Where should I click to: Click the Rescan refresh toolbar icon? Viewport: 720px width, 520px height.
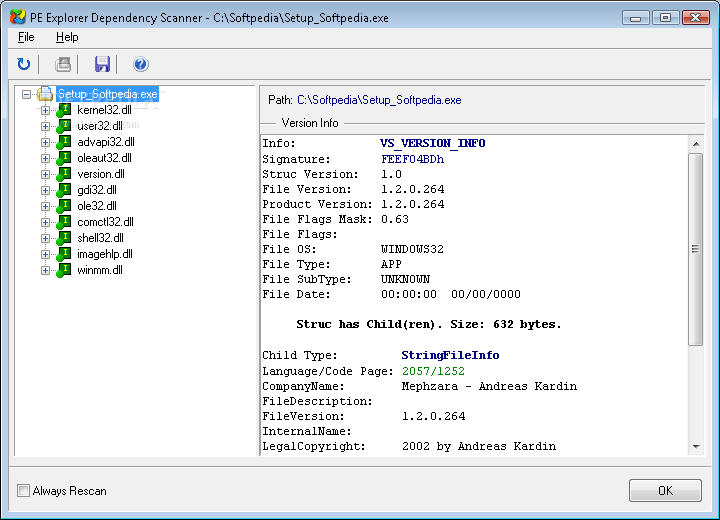pos(23,64)
